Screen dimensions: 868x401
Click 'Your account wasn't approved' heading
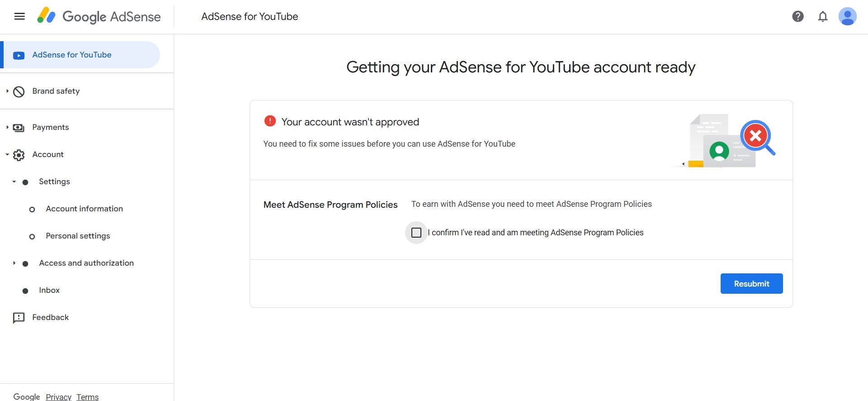[350, 122]
